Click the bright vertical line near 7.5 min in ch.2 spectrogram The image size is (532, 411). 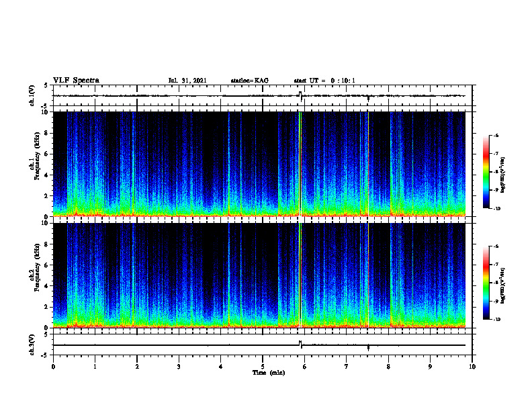tap(368, 275)
